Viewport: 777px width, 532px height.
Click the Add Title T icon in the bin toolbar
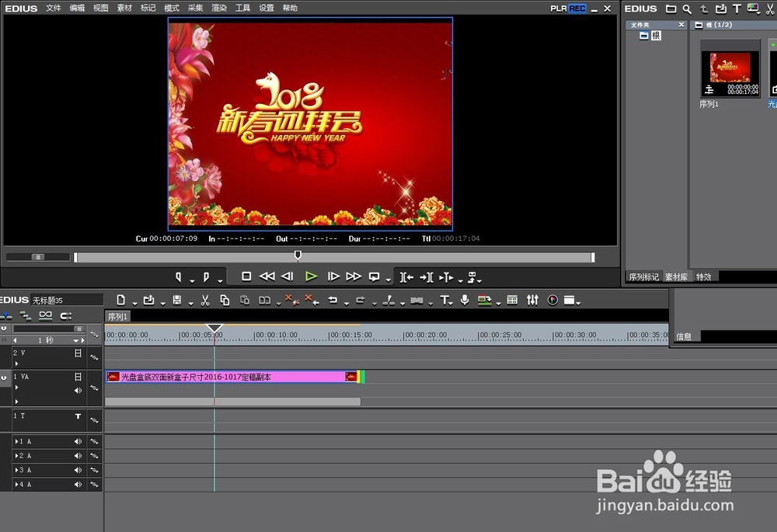click(x=737, y=9)
